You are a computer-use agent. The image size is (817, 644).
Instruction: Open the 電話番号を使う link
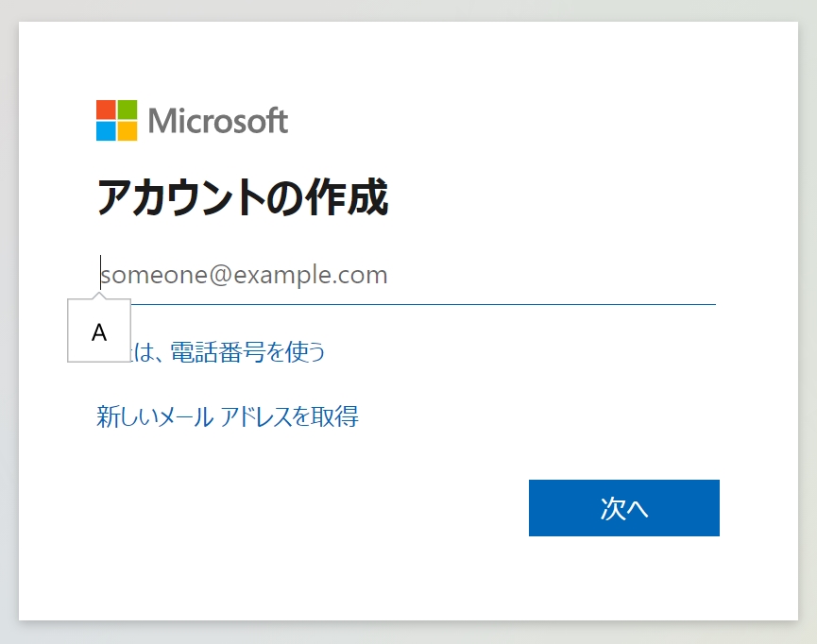coord(248,351)
